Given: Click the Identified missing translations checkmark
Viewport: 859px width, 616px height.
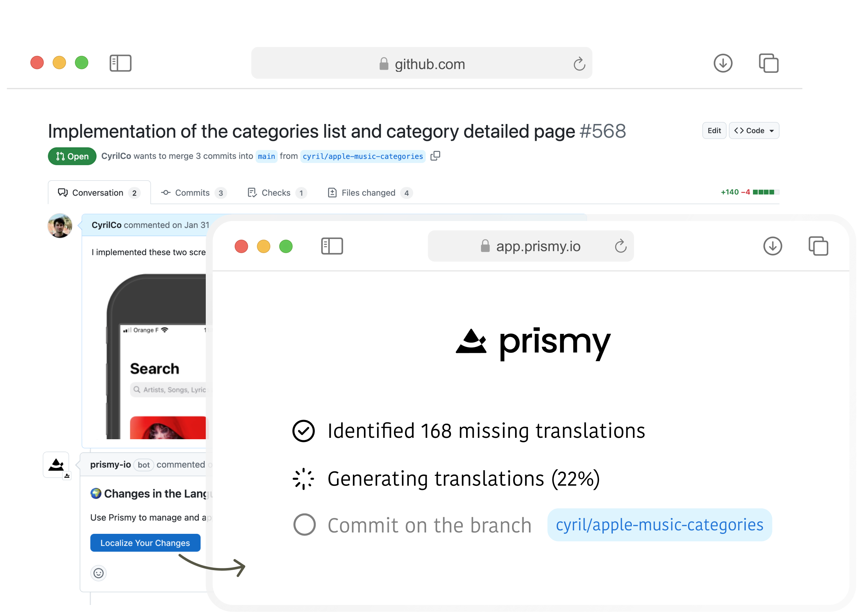Looking at the screenshot, I should (303, 431).
